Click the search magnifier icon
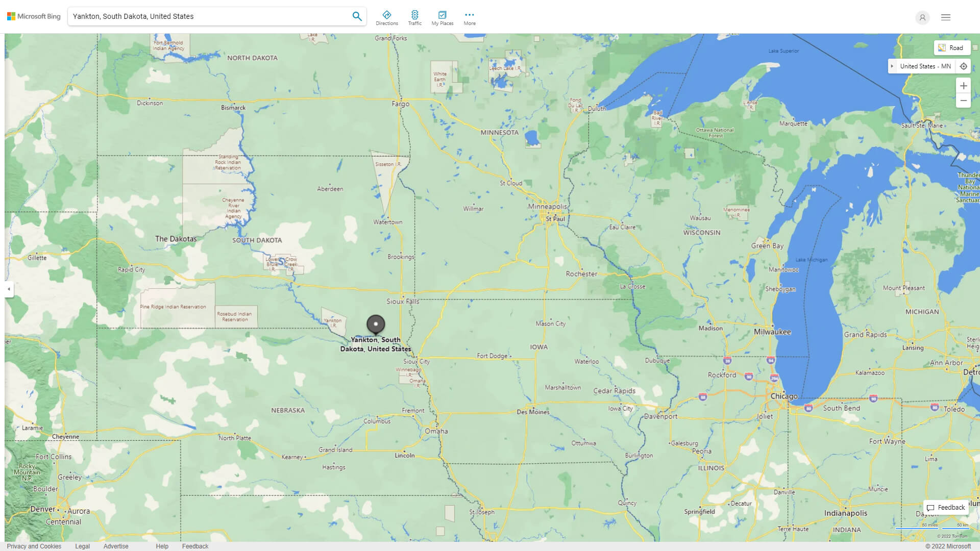This screenshot has width=980, height=551. point(357,16)
